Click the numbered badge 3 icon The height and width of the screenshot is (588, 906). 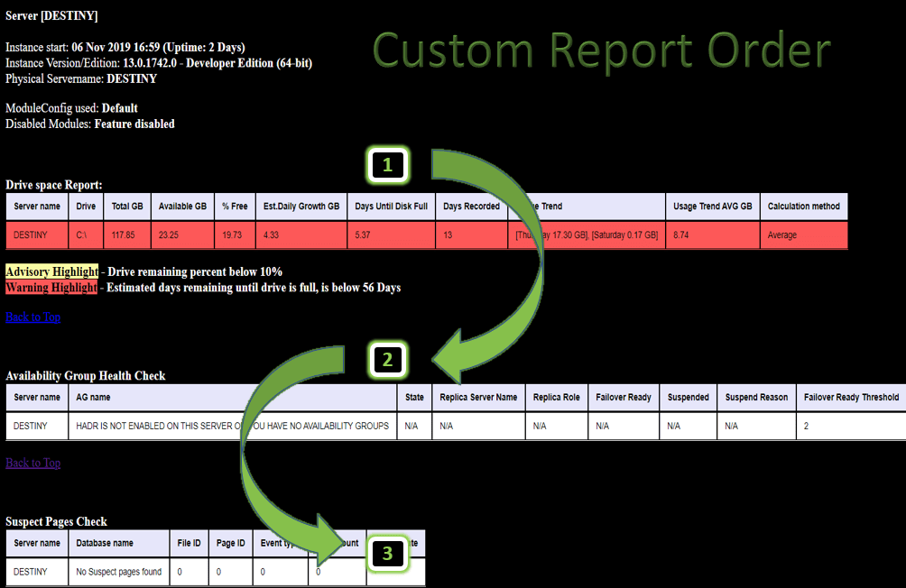coord(387,554)
